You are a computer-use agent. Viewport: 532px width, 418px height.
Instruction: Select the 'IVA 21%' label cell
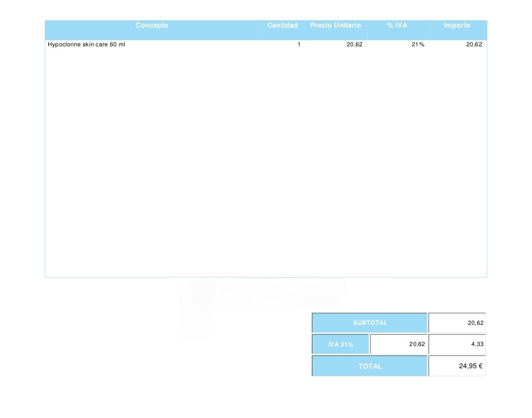(340, 345)
